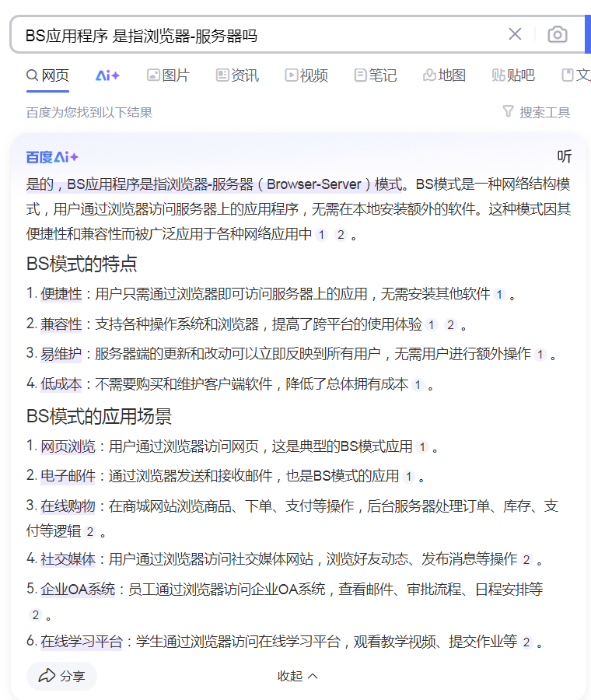Open the 电子邮件 highlighted term
591x700 pixels.
pos(68,476)
